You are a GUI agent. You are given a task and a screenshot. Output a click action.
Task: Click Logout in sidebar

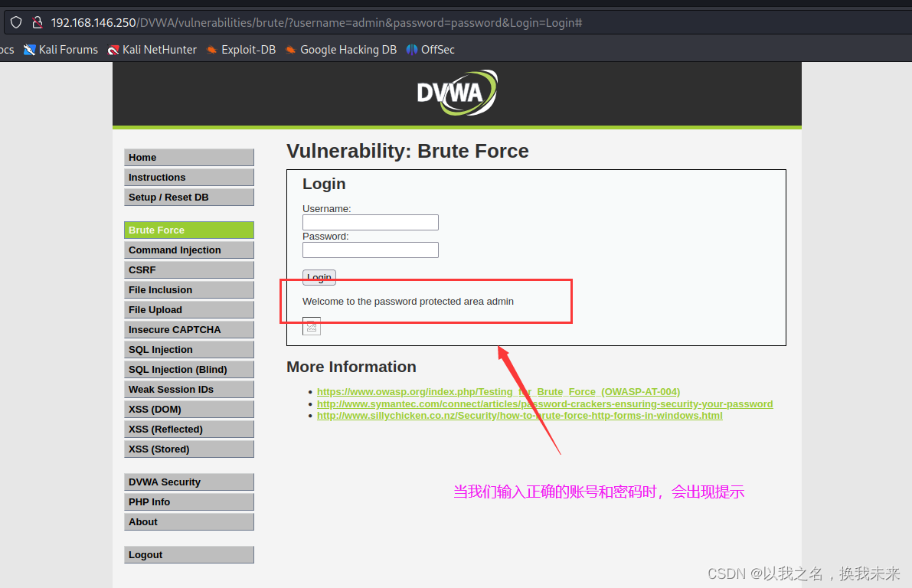[x=189, y=555]
